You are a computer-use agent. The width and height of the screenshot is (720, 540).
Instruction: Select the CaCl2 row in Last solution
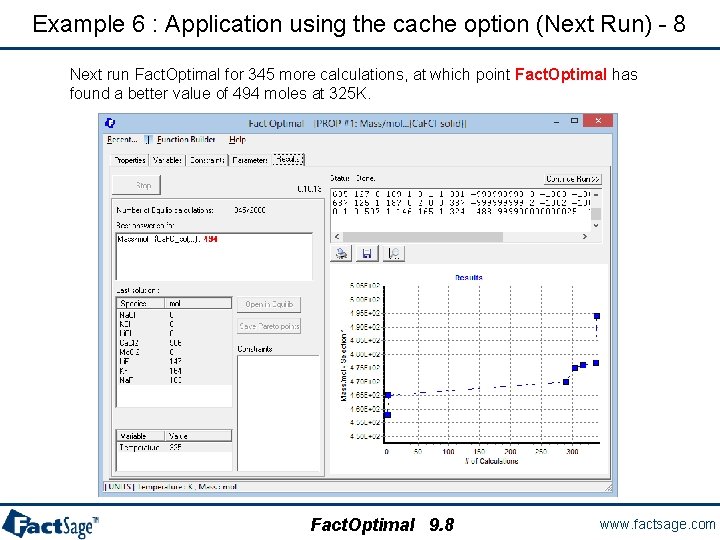tap(174, 343)
